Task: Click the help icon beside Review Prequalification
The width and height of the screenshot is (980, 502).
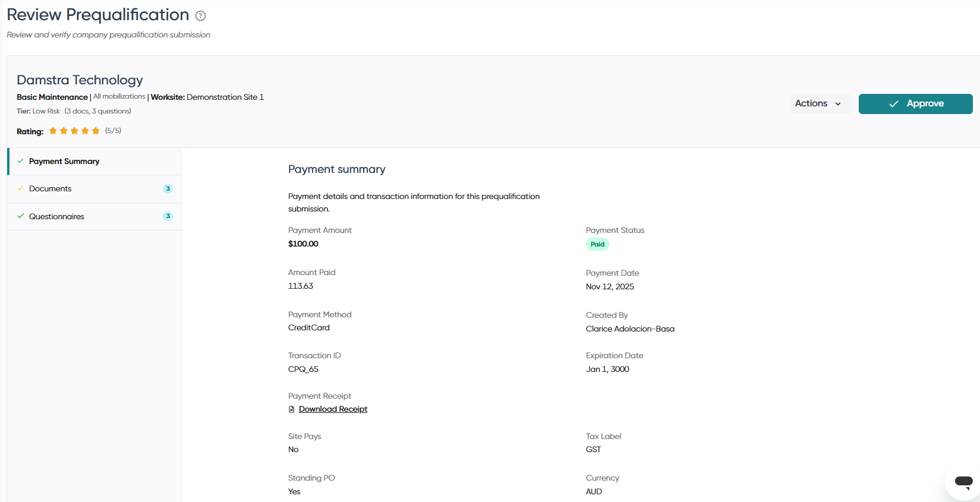Action: (201, 15)
